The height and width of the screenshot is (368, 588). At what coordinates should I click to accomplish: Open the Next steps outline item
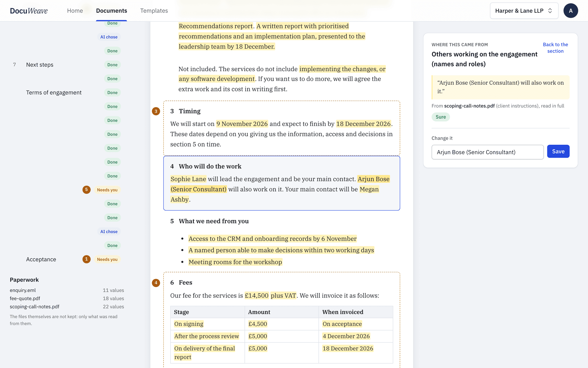[x=40, y=65]
